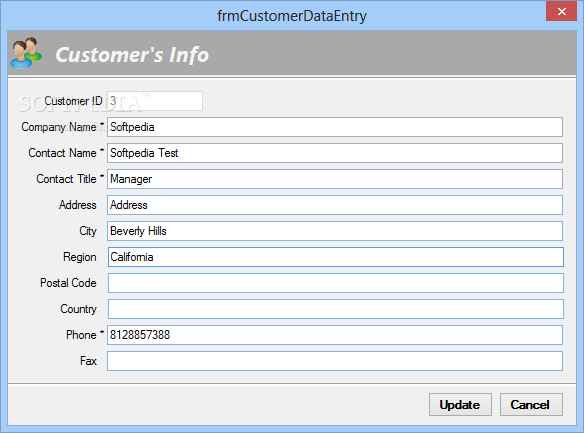Image resolution: width=584 pixels, height=433 pixels.
Task: Click the Address label beside the field
Action: [77, 205]
